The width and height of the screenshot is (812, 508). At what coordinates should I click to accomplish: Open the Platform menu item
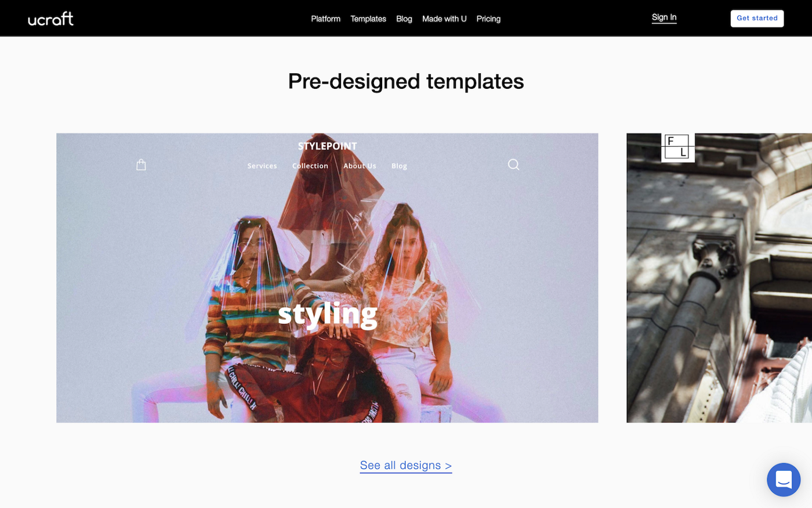tap(325, 19)
